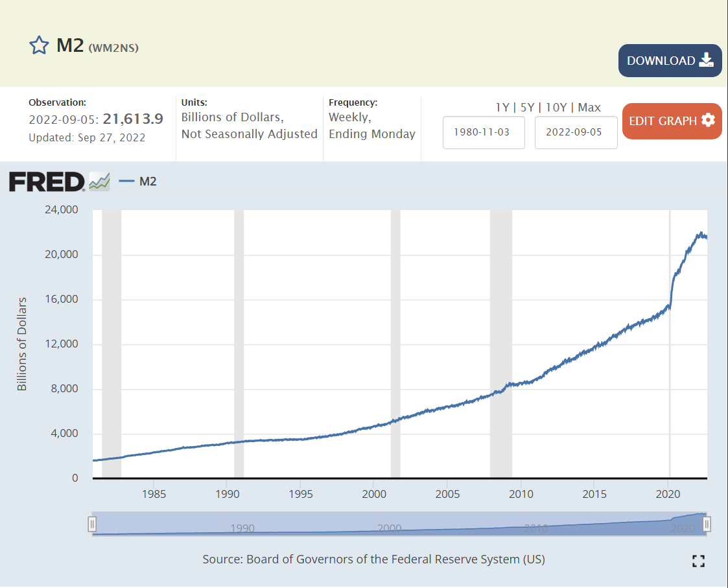Click the end date field 2022-09-05

(576, 132)
